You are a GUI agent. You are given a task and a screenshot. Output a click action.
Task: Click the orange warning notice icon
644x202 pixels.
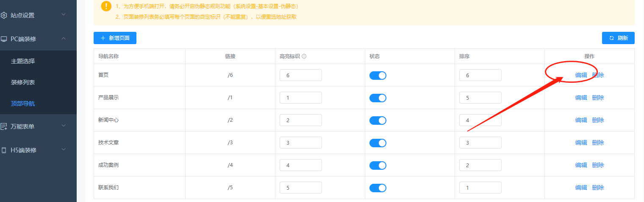[x=106, y=6]
